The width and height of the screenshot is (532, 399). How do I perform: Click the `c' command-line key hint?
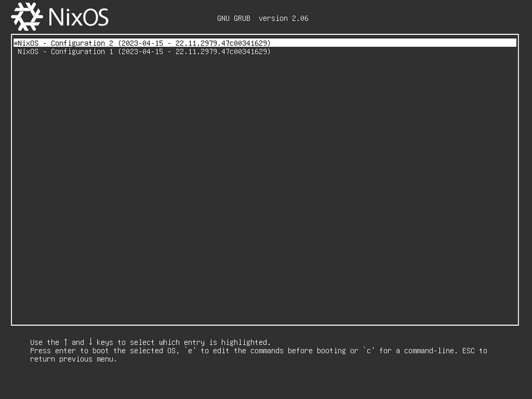click(x=368, y=351)
